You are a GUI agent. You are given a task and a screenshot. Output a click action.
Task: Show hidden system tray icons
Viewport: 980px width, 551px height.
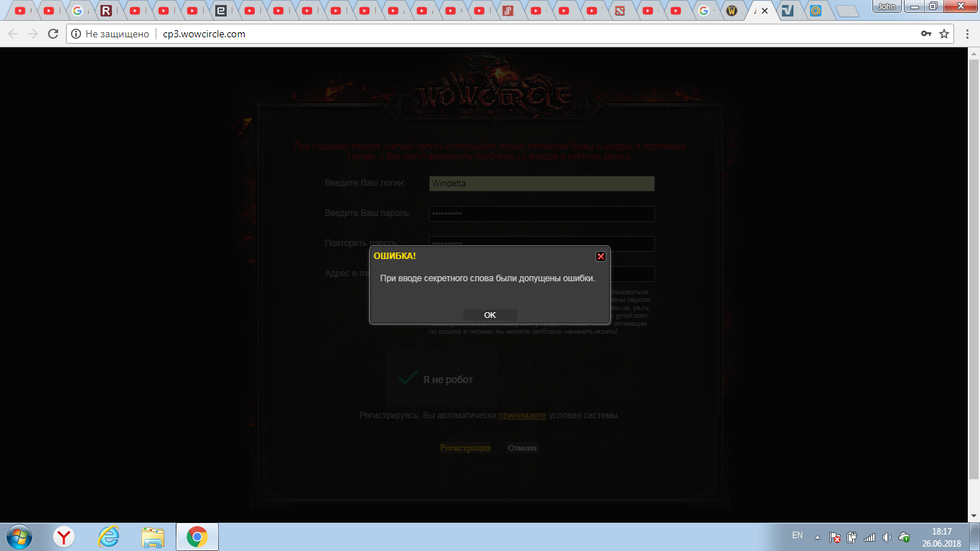pyautogui.click(x=816, y=537)
